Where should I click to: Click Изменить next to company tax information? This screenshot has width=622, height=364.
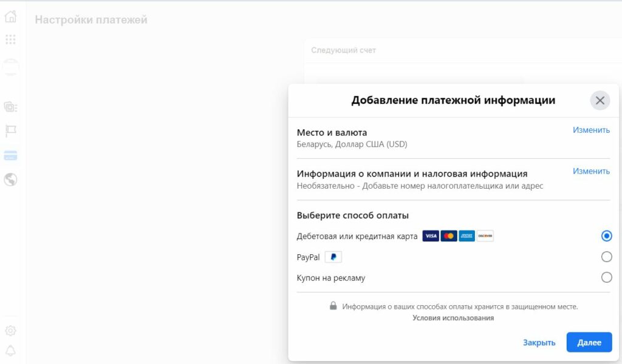[591, 171]
